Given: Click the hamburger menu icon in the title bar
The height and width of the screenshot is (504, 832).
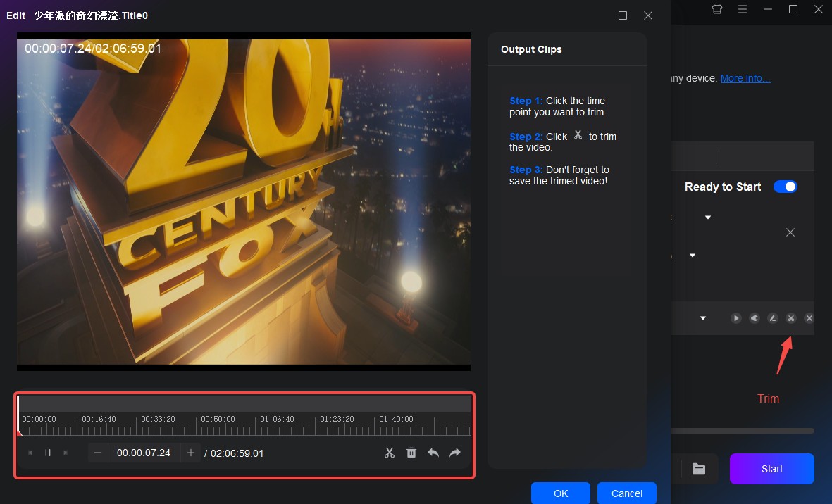Looking at the screenshot, I should coord(742,10).
